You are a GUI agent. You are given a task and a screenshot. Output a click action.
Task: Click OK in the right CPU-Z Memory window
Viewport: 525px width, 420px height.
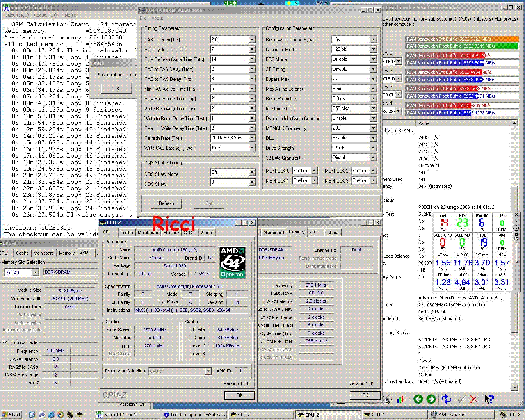tap(365, 395)
